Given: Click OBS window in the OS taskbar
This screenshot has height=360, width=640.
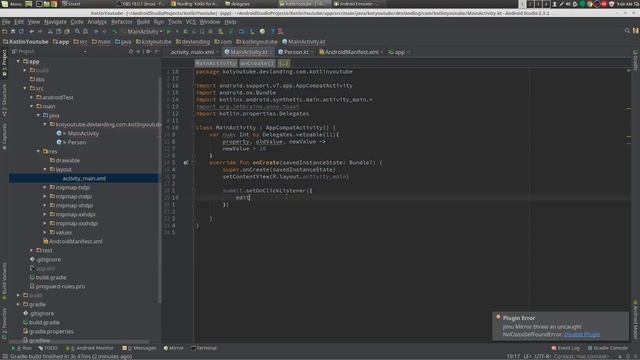Looking at the screenshot, I should [140, 4].
